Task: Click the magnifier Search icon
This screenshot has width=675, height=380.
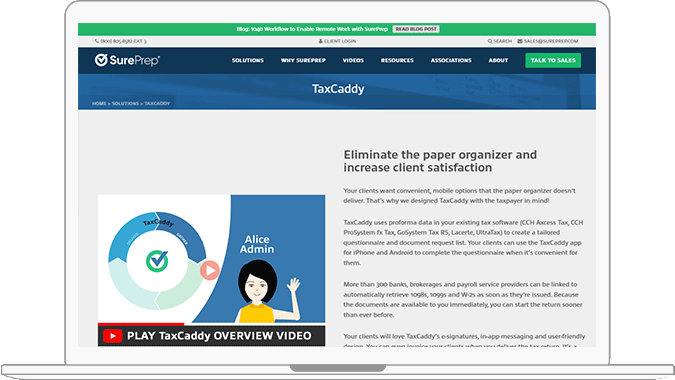Action: pos(490,41)
